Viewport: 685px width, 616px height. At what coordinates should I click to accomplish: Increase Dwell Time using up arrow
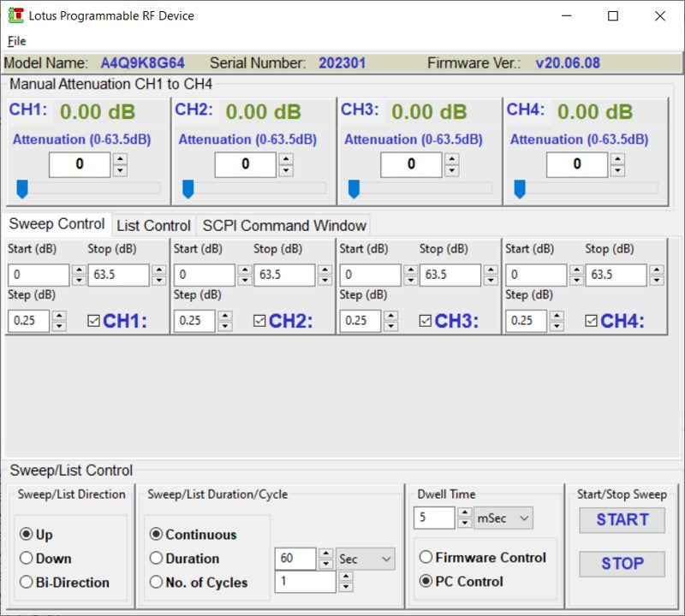[464, 512]
